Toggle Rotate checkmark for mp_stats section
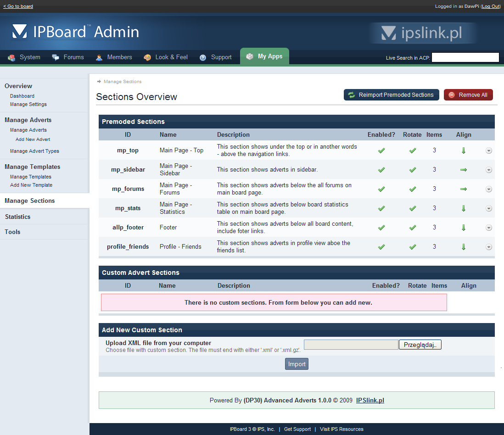504x435 pixels. pyautogui.click(x=413, y=208)
